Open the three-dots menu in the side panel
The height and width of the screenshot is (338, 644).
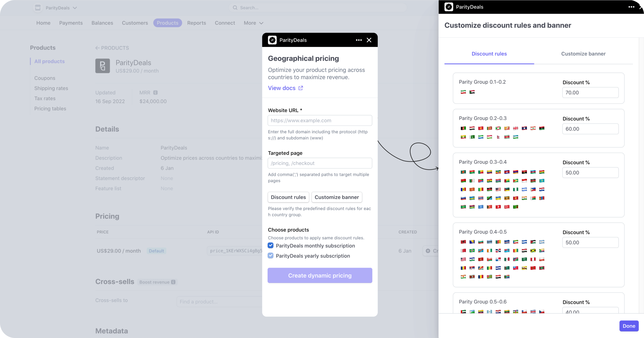point(631,7)
